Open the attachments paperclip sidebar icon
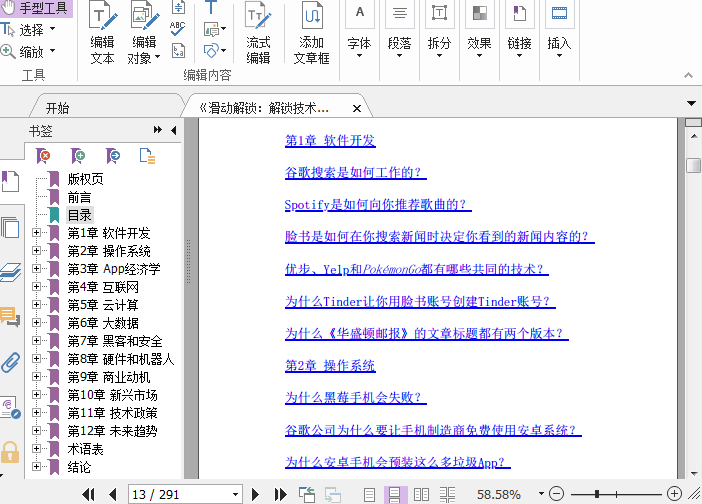The height and width of the screenshot is (504, 702). point(10,363)
